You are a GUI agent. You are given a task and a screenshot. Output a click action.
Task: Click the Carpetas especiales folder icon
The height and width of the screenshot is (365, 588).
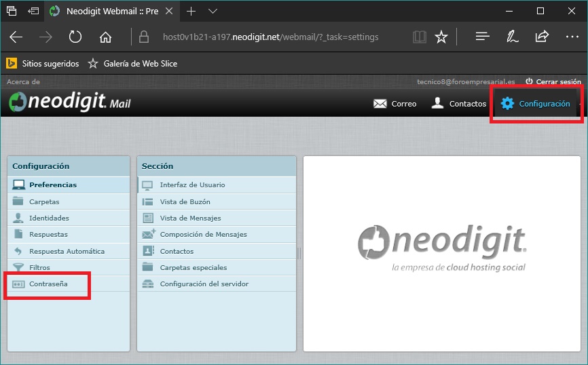[x=148, y=267]
